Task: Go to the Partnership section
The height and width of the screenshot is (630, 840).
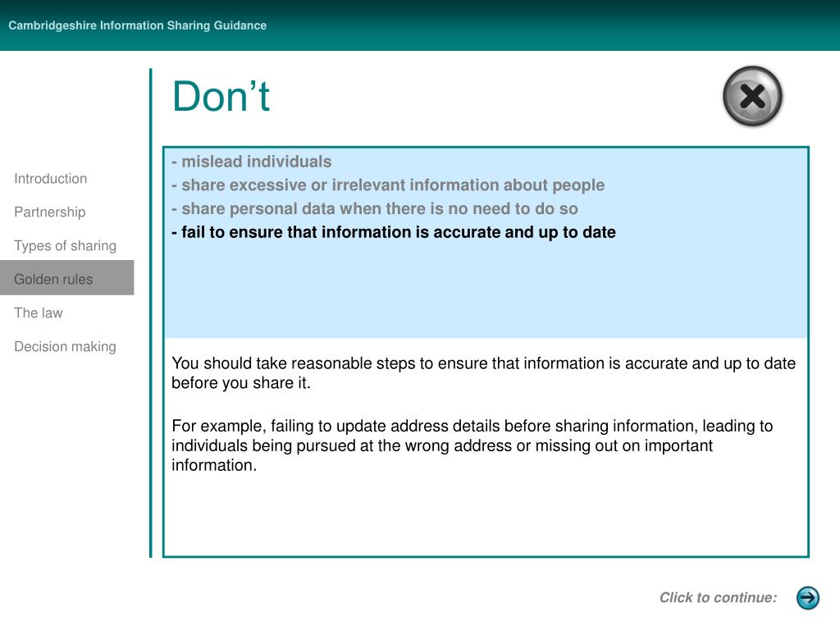Action: 50,212
